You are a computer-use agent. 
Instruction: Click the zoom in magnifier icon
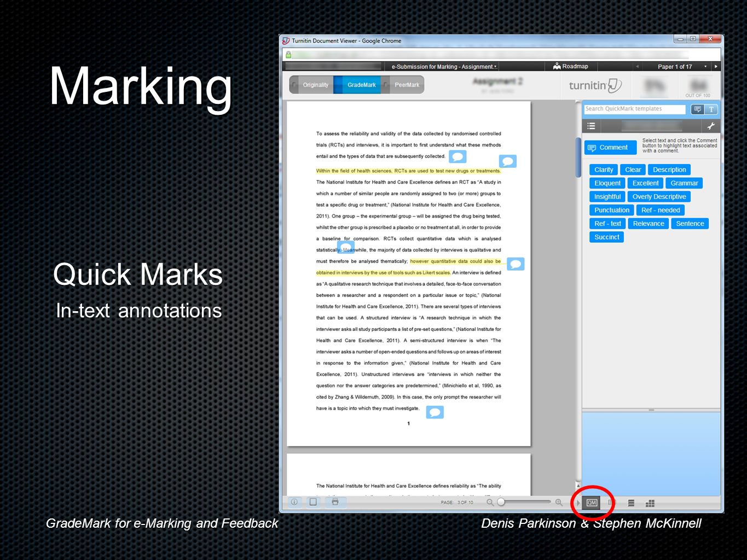[559, 502]
